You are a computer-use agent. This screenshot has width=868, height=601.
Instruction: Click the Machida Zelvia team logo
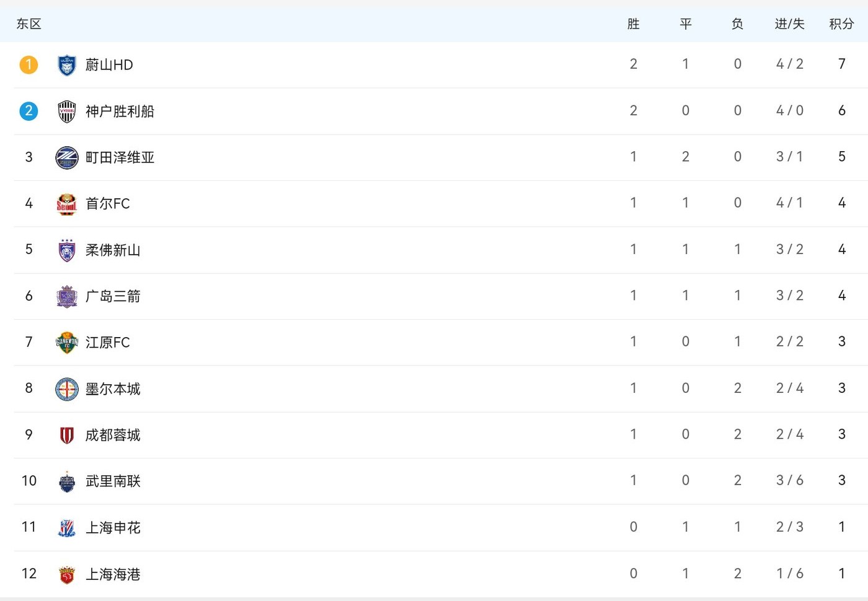(66, 157)
